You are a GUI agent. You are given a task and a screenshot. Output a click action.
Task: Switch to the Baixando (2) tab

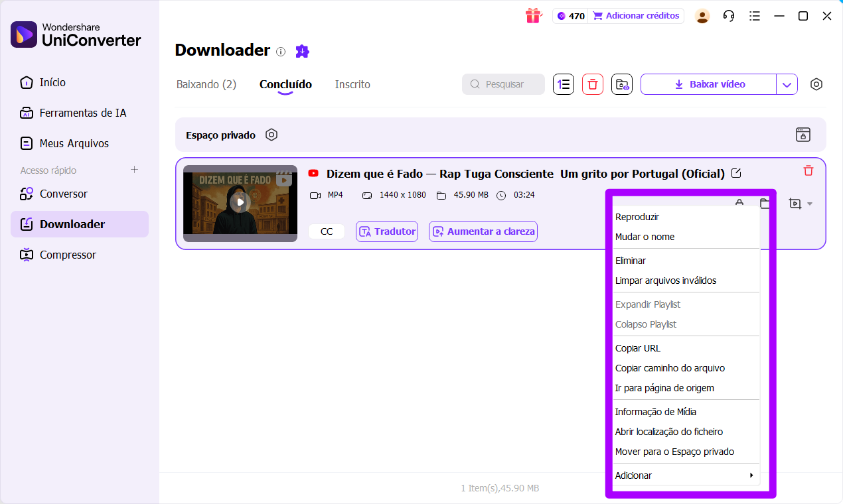[x=206, y=84]
